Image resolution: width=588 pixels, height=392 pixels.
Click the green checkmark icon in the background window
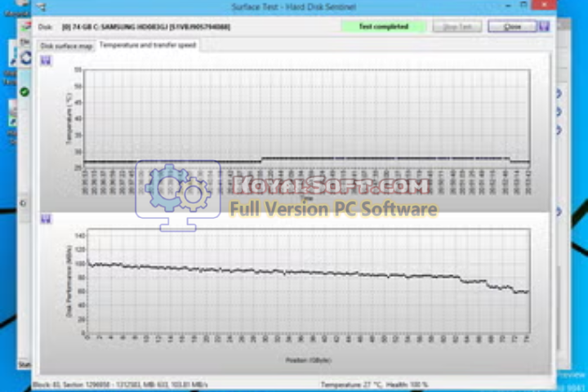pyautogui.click(x=24, y=92)
